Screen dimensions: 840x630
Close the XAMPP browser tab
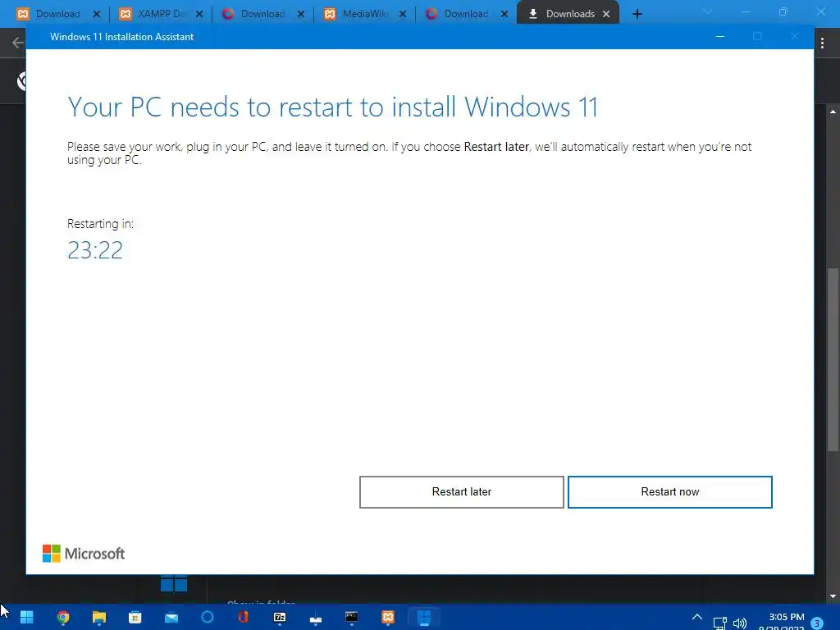tap(199, 14)
